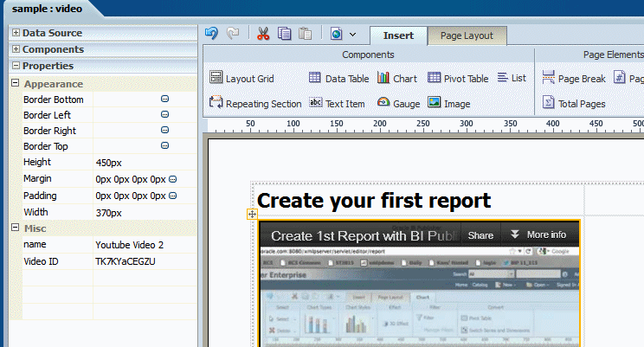Switch to the Page Layout tab
The height and width of the screenshot is (347, 644).
coord(467,35)
